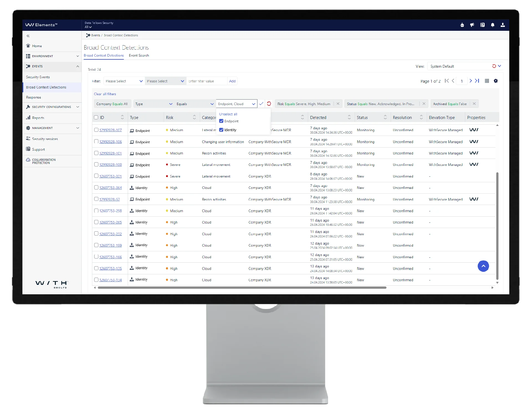Image resolution: width=532 pixels, height=413 pixels.
Task: Switch to the Event Search tab
Action: pos(139,55)
